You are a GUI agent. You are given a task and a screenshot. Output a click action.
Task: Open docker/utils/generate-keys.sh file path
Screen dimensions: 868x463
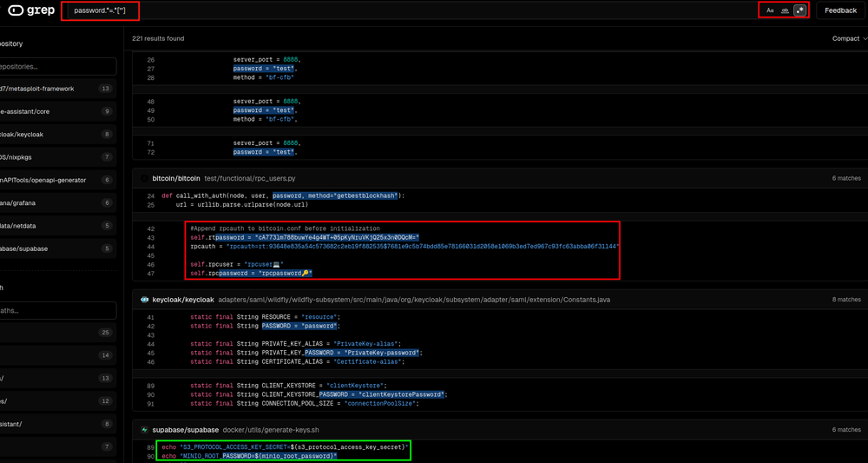pos(271,430)
